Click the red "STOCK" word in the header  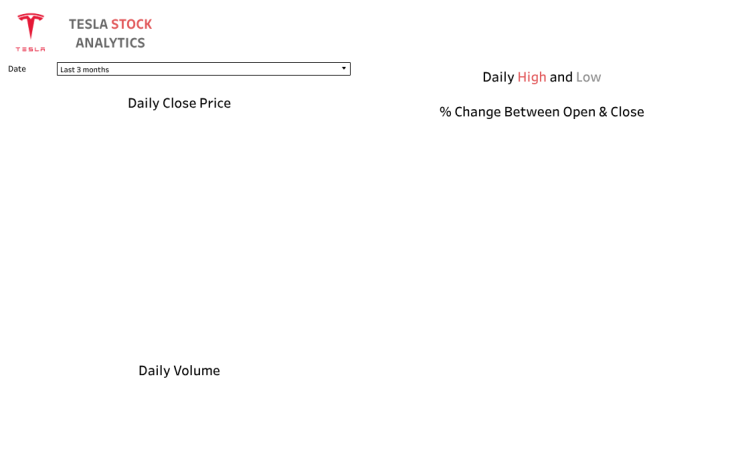coord(131,24)
